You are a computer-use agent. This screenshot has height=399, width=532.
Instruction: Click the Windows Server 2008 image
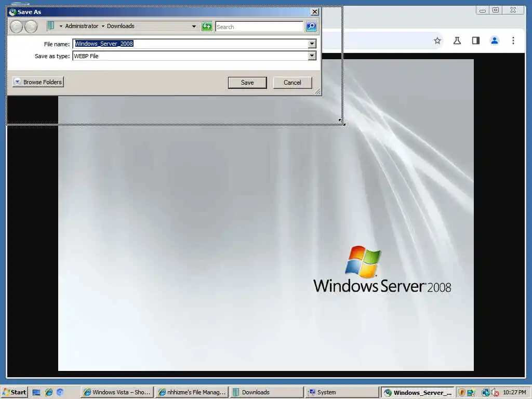(265, 215)
